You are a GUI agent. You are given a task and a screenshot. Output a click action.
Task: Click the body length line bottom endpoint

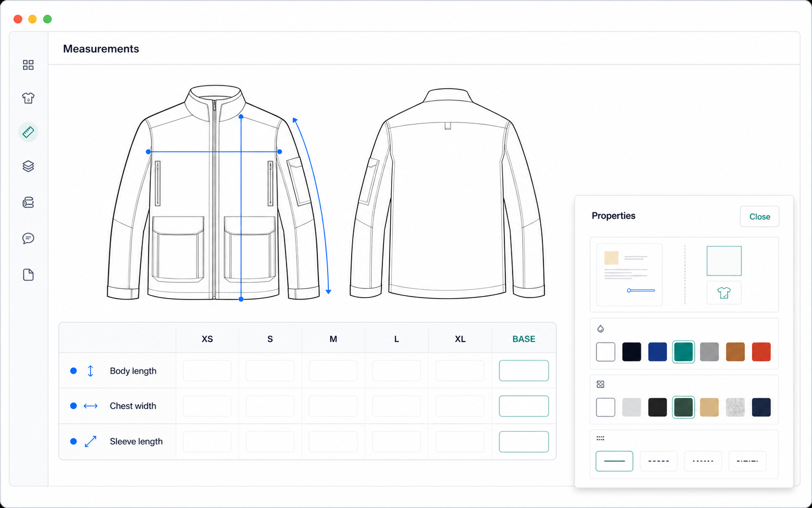click(241, 299)
